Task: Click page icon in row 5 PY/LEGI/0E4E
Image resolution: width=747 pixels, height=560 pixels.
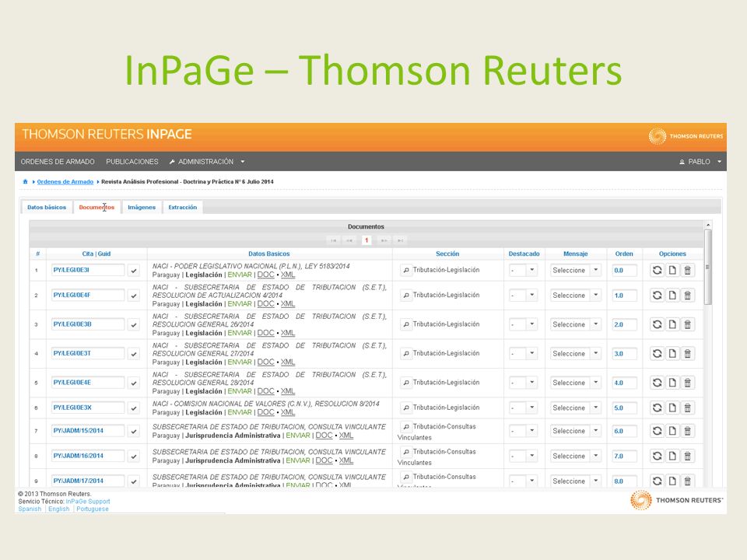Action: pyautogui.click(x=672, y=383)
